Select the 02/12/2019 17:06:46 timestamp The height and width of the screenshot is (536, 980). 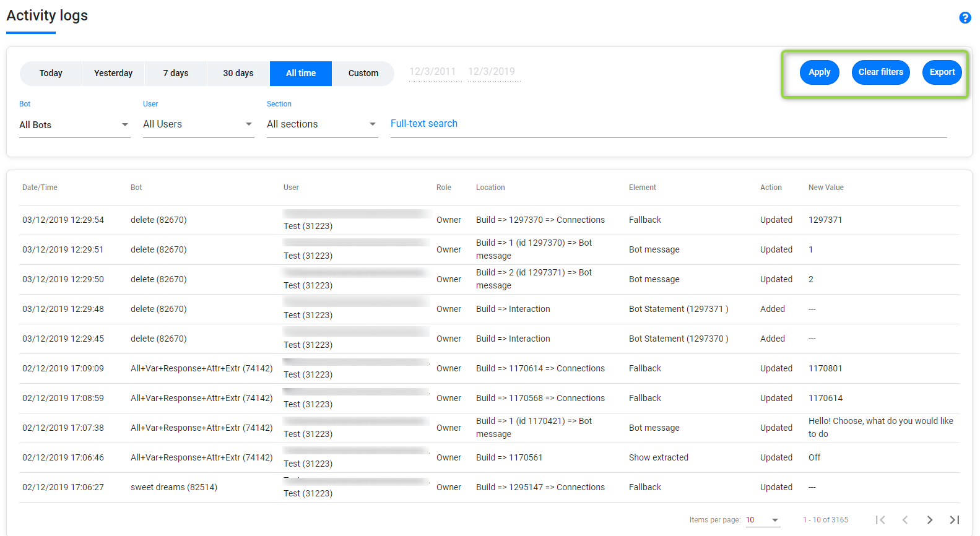[63, 457]
